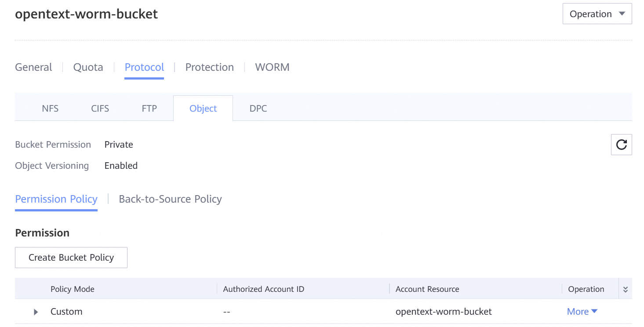
Task: Select the DPC protocol tab
Action: (x=258, y=109)
